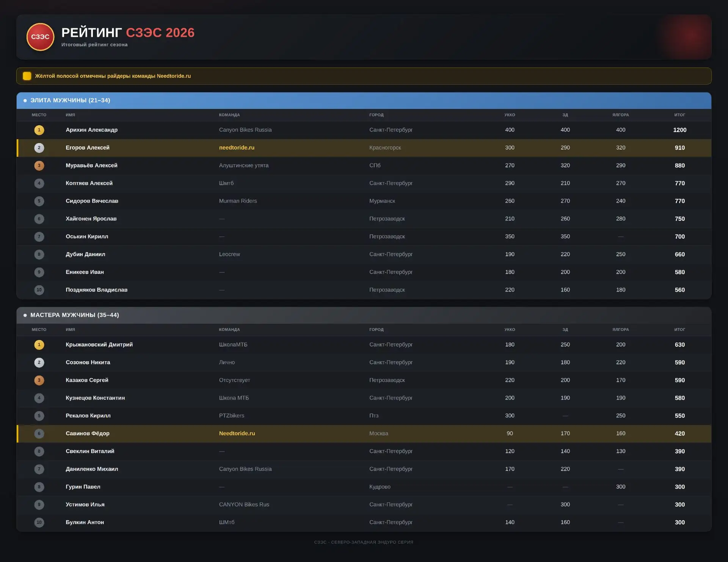The image size is (728, 562).
Task: Click the name Еникеев Иван
Action: [x=85, y=272]
